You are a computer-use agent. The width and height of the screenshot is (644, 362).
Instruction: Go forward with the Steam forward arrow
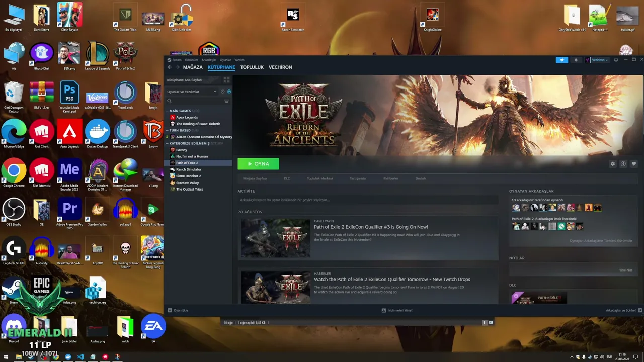tap(177, 67)
